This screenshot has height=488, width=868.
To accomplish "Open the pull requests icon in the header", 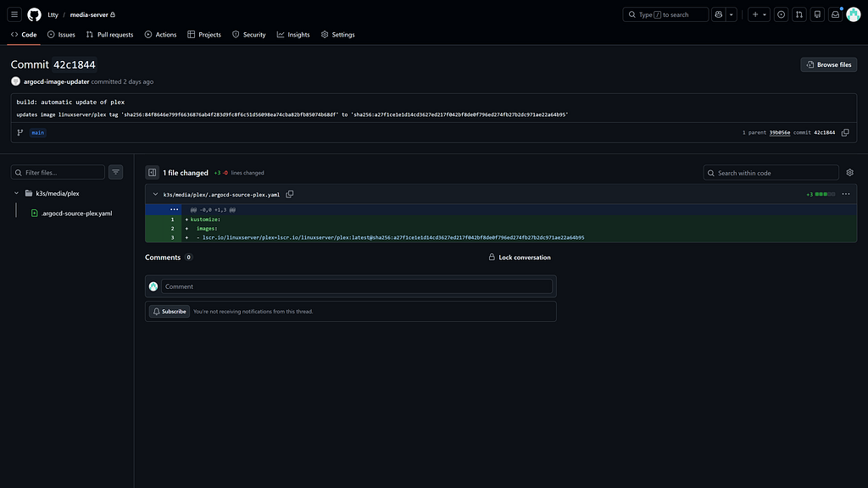I will click(x=799, y=14).
